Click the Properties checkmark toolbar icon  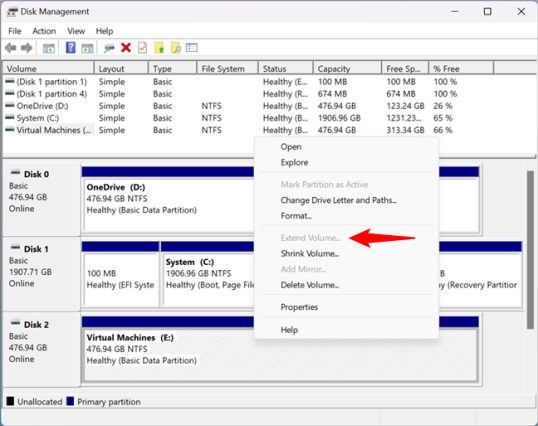(142, 48)
